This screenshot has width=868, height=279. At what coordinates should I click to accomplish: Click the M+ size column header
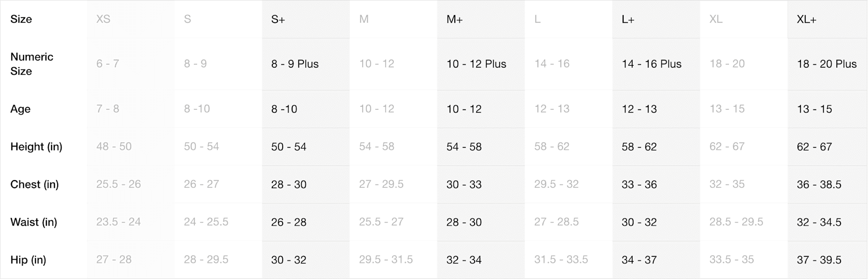pos(454,19)
